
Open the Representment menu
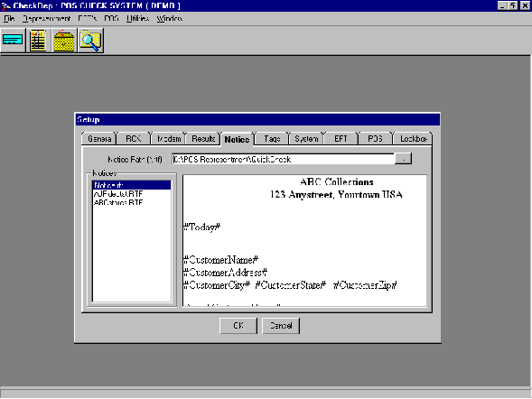tap(46, 18)
